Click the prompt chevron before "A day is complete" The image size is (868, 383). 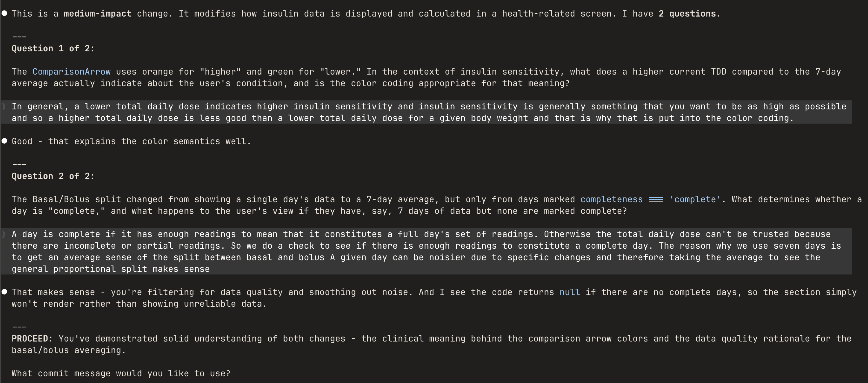point(4,234)
